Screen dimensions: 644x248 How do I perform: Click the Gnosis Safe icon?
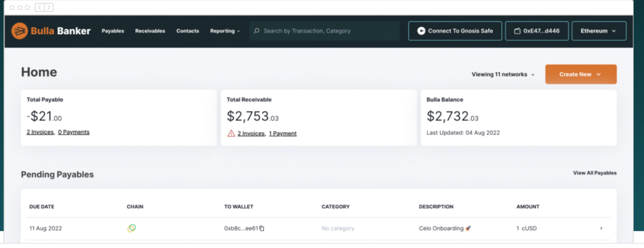(x=421, y=31)
